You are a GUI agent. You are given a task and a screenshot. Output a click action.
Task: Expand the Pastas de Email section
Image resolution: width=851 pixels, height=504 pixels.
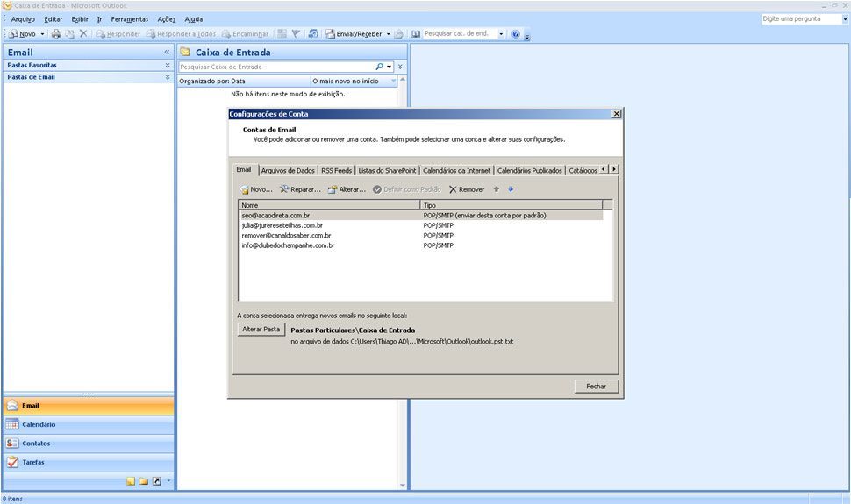tap(167, 77)
